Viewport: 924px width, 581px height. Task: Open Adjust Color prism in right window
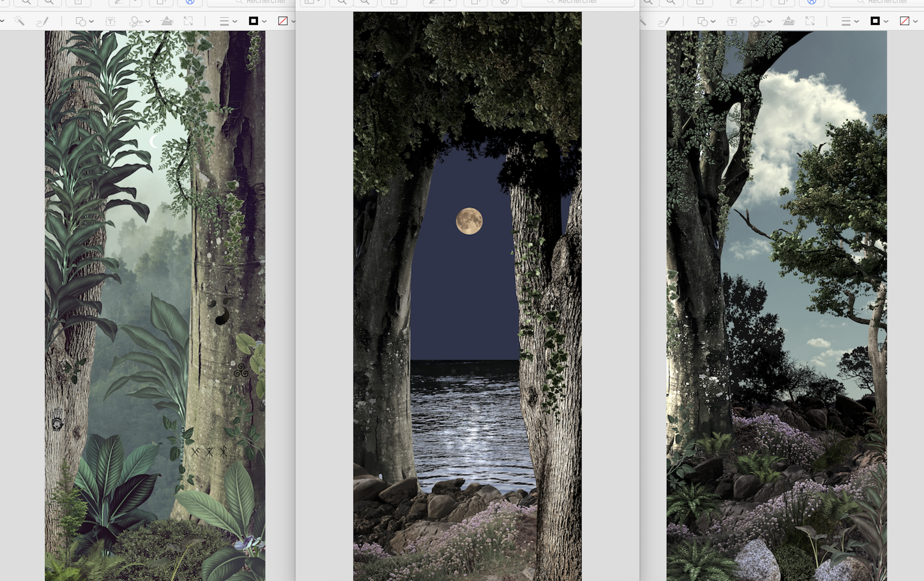(788, 21)
